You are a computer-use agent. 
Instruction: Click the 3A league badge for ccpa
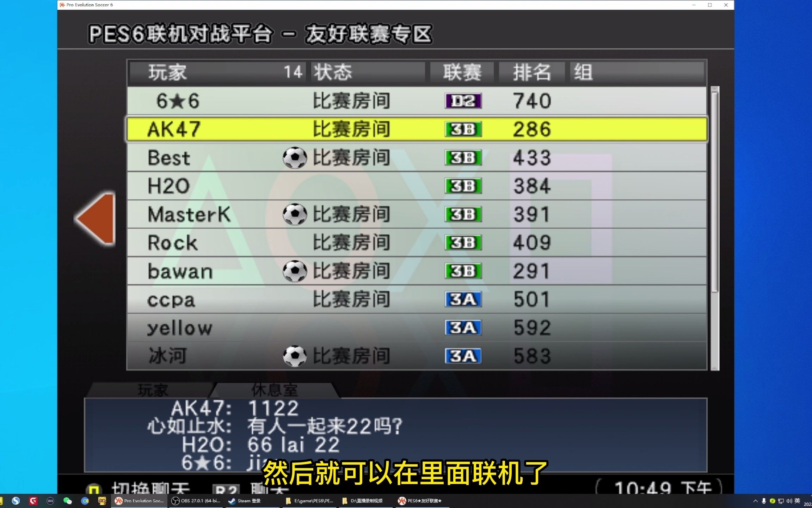point(463,299)
